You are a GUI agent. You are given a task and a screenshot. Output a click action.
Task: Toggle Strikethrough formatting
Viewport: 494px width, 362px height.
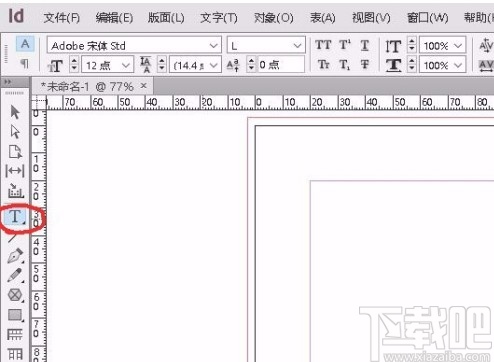point(365,64)
